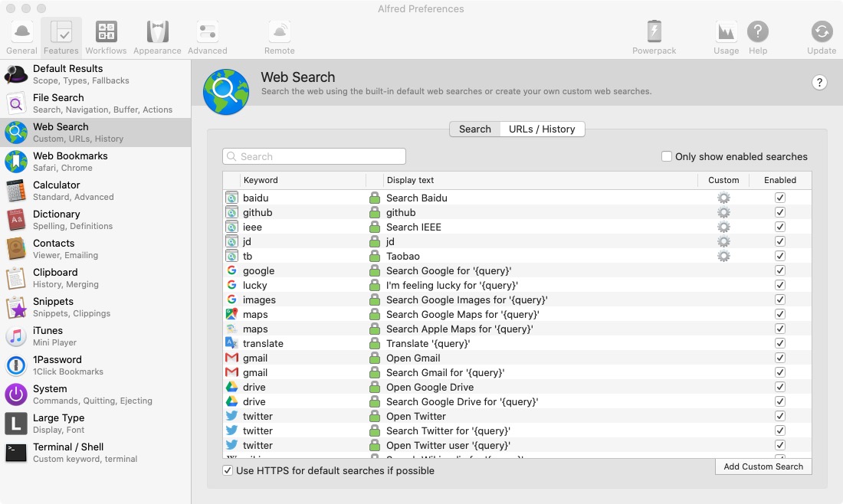
Task: Select the Features toolbar icon
Action: (61, 38)
